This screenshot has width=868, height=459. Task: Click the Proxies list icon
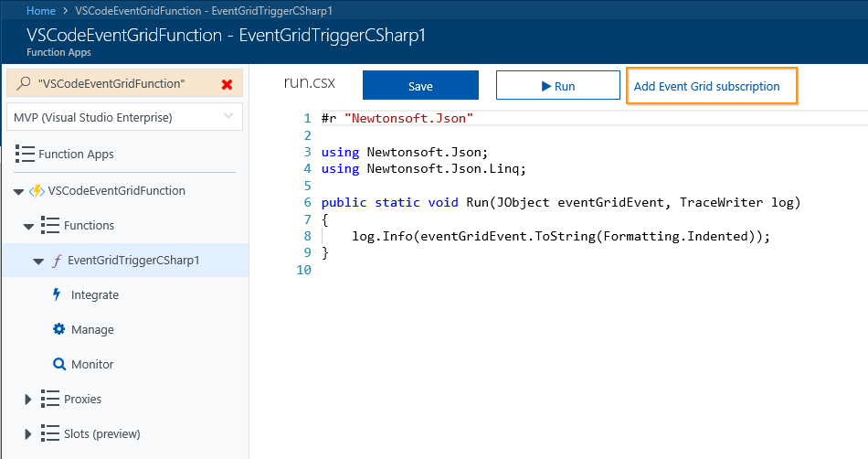point(50,400)
